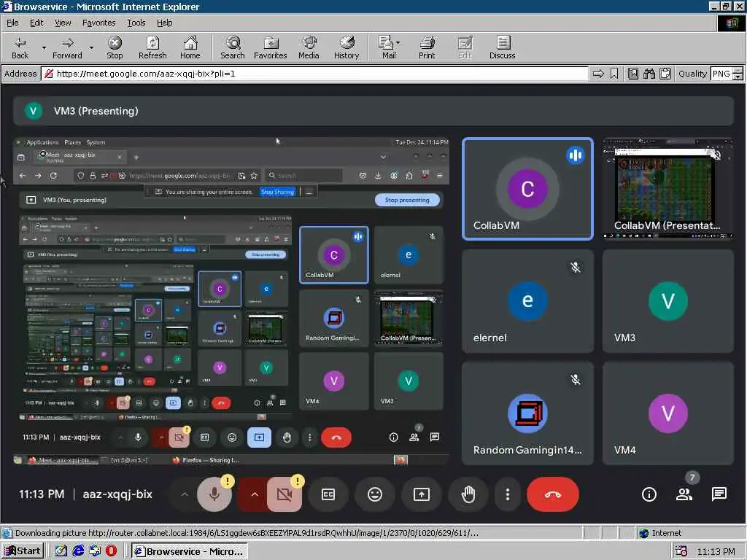Open the Edit menu
Image resolution: width=747 pixels, height=560 pixels.
[x=36, y=23]
